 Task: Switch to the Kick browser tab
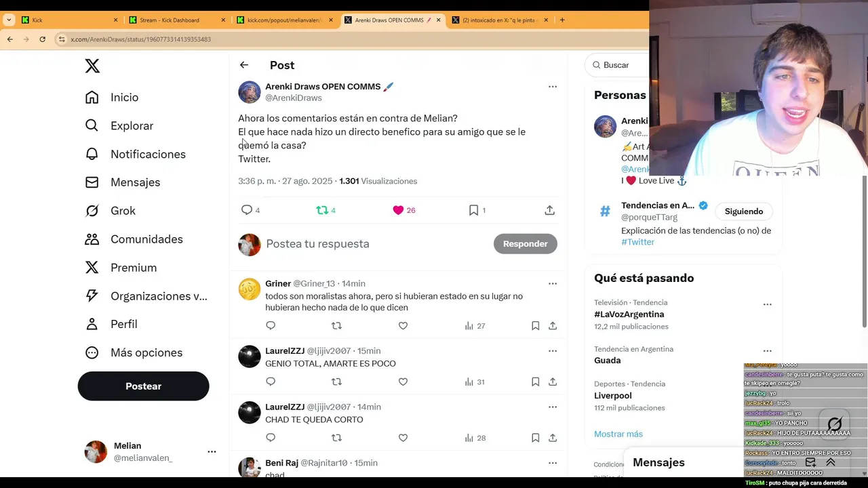68,20
